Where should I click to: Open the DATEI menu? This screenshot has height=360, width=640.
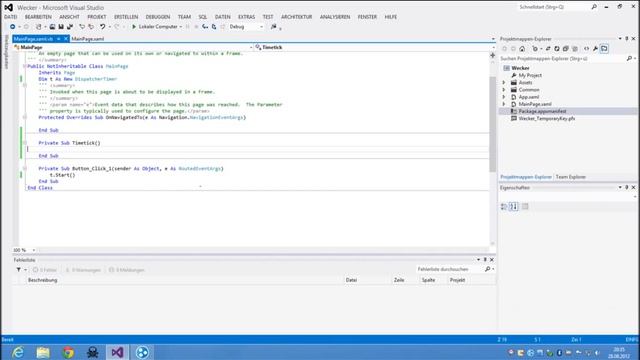click(x=11, y=17)
